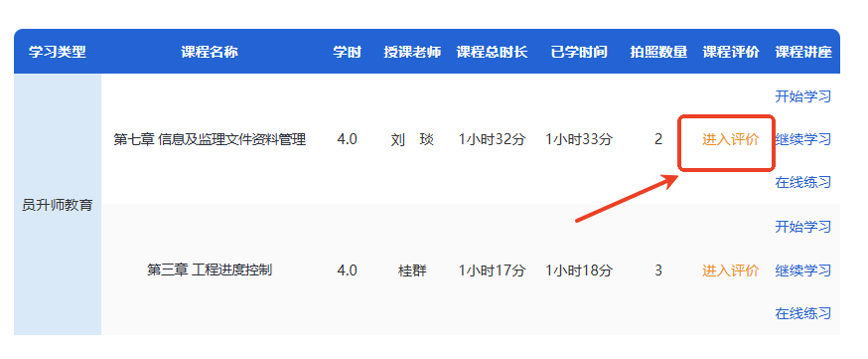Select course name 第三章 工程进度控制

click(x=210, y=270)
